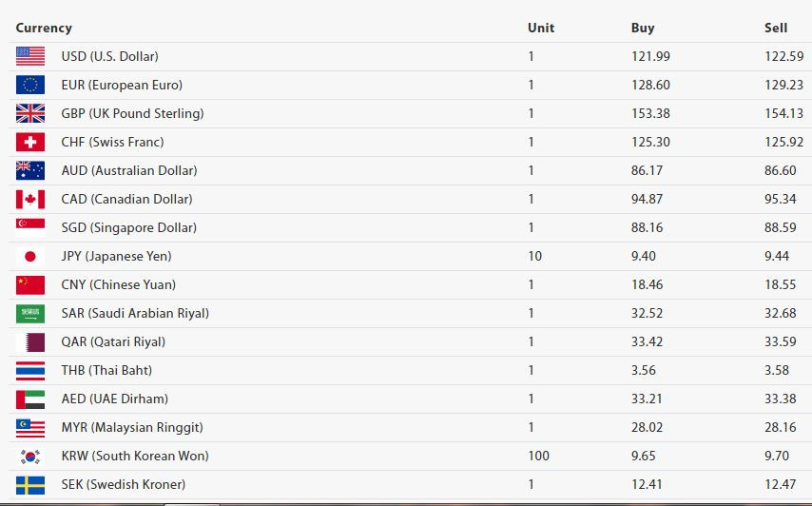The width and height of the screenshot is (812, 506).
Task: Click the Swedish flag icon
Action: (x=30, y=485)
